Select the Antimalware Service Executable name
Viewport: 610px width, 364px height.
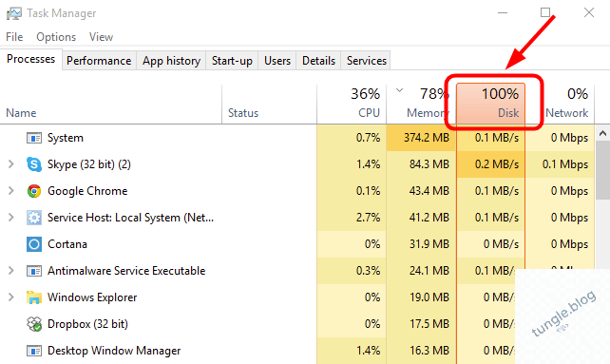126,271
